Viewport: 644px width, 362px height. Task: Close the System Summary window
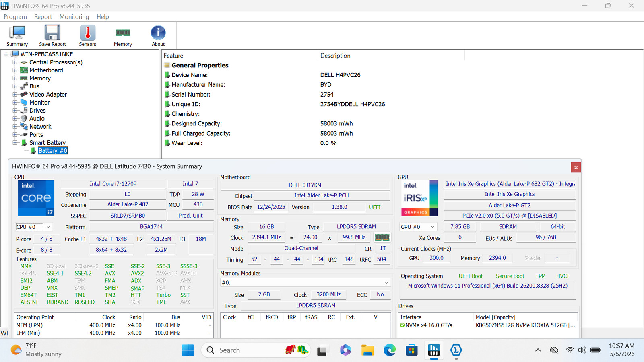pos(576,167)
